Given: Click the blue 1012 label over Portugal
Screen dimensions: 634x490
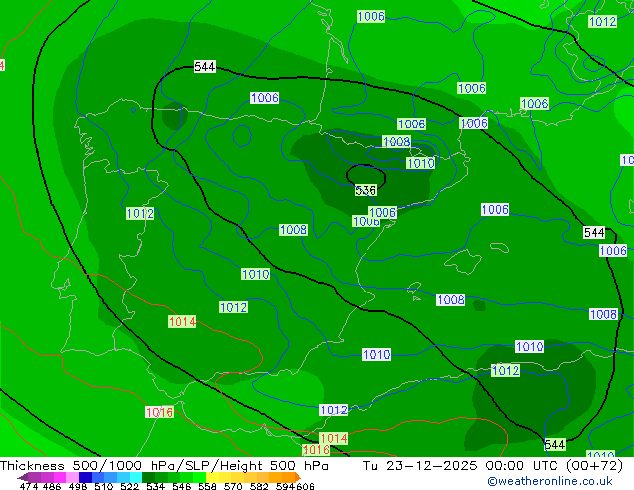Looking at the screenshot, I should (x=140, y=213).
